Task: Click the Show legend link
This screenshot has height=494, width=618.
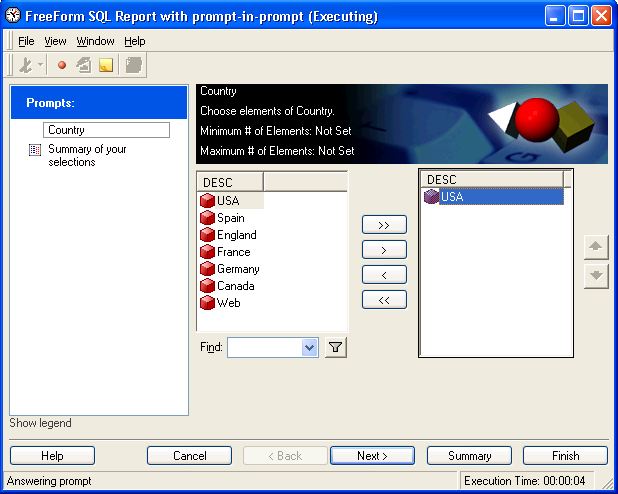Action: tap(41, 423)
